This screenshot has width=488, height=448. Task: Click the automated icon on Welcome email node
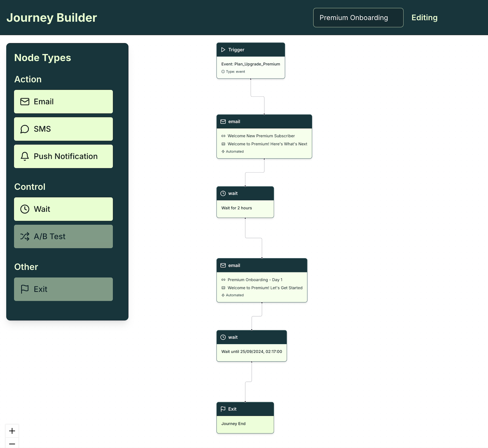pyautogui.click(x=223, y=152)
